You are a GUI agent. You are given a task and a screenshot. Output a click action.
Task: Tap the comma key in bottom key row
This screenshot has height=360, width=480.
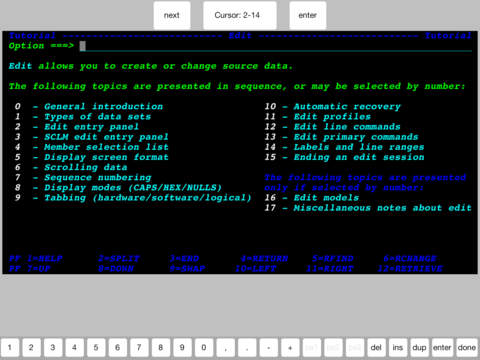pos(226,348)
